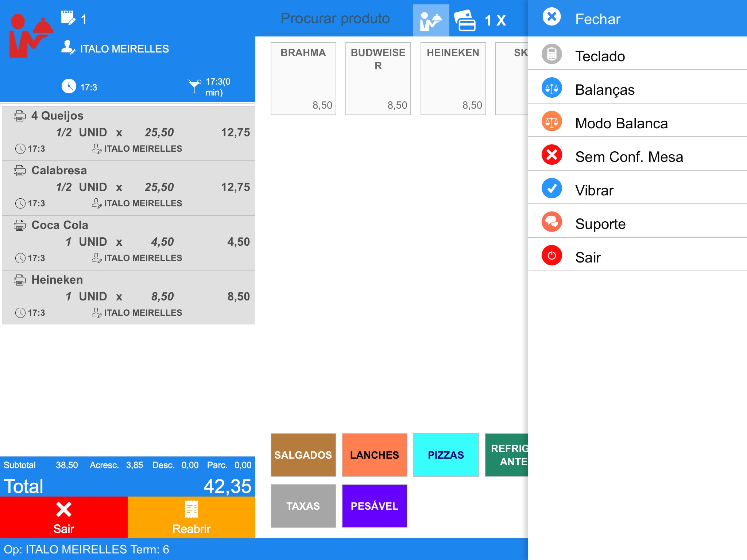
Task: Toggle Modo Balanca option
Action: click(x=638, y=121)
